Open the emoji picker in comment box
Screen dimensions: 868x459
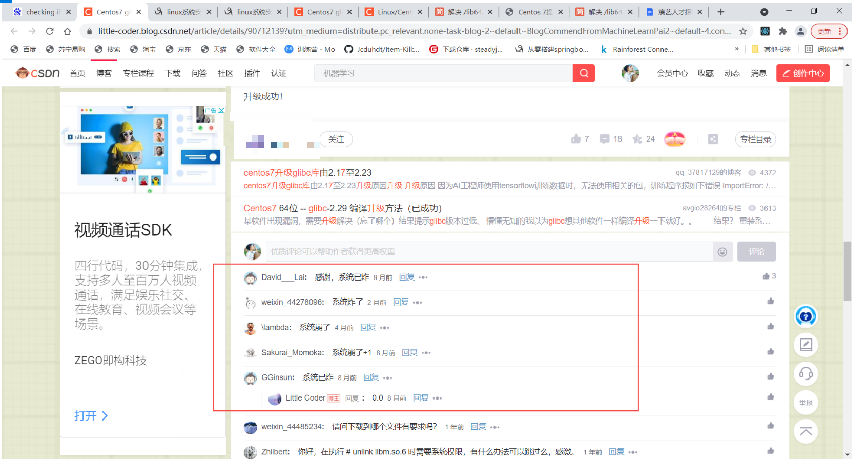[x=722, y=252]
